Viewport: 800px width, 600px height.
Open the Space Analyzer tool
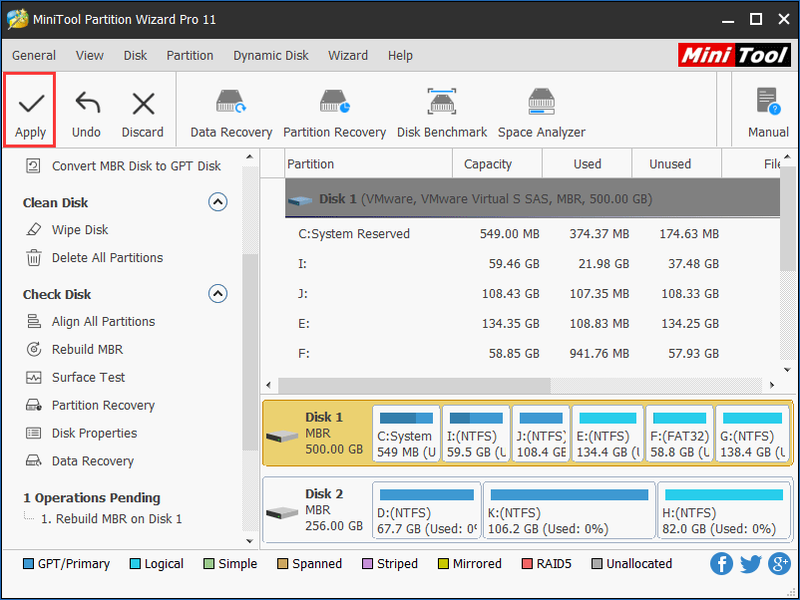(x=541, y=114)
